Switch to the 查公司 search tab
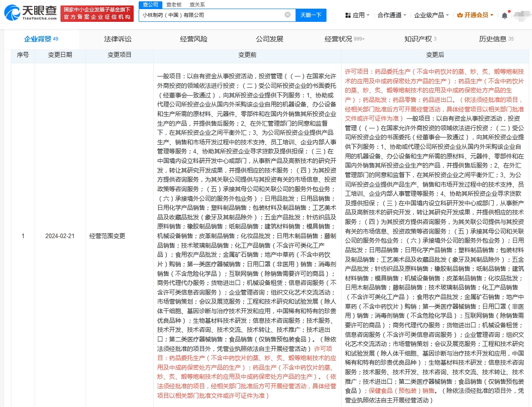The image size is (532, 407). point(151,5)
